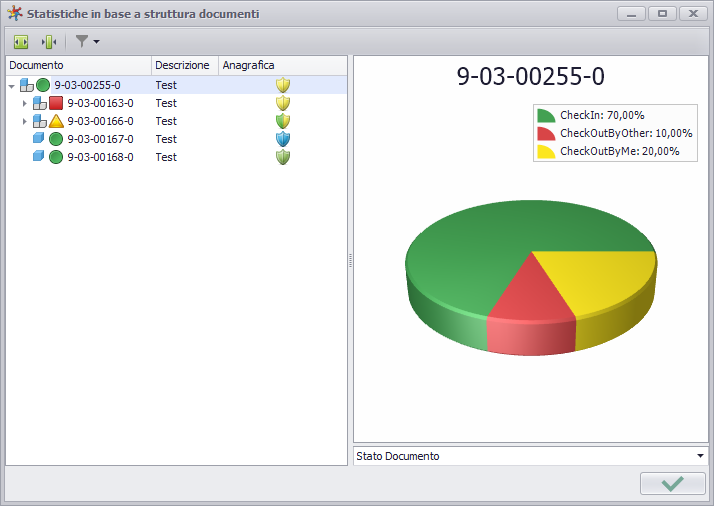Click the application logo in title bar
This screenshot has width=714, height=506.
15,13
